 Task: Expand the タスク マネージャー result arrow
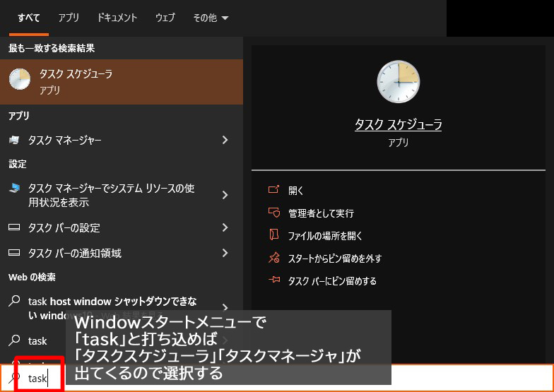pyautogui.click(x=225, y=140)
